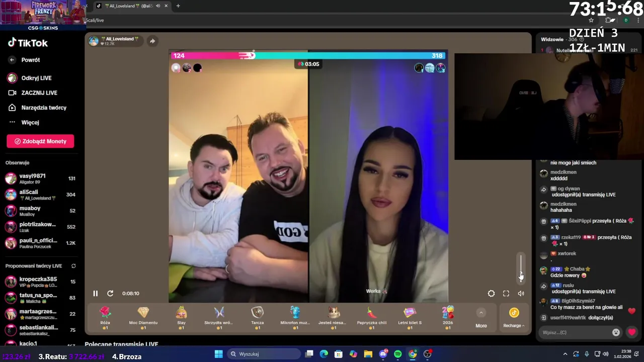
Task: Send the Skrzydła wróżki gift
Action: tap(219, 318)
